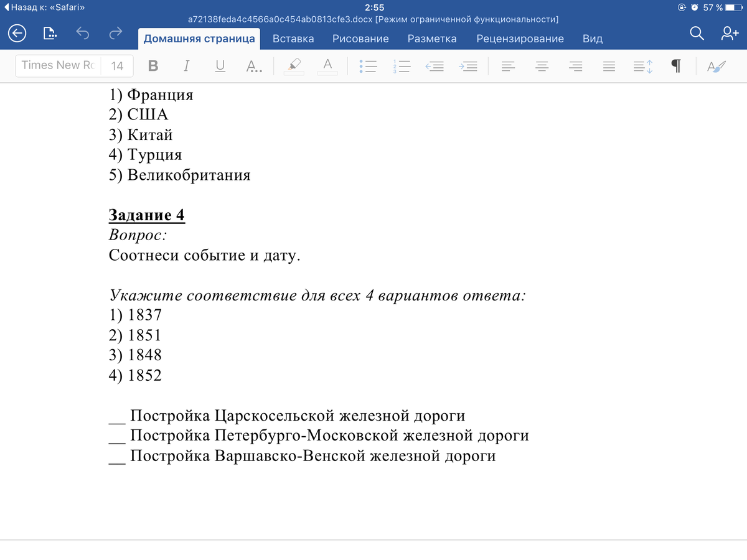Open the File menu document icon
The height and width of the screenshot is (560, 747).
[50, 34]
